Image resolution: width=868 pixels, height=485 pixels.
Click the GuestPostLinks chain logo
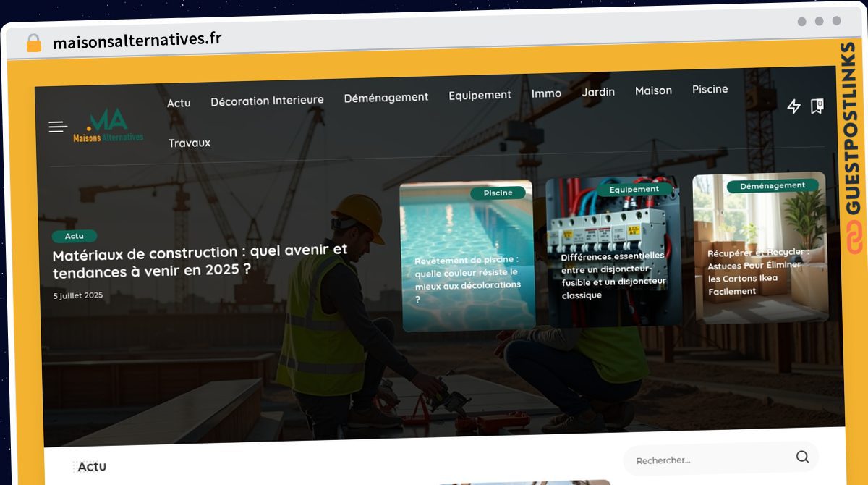point(854,238)
